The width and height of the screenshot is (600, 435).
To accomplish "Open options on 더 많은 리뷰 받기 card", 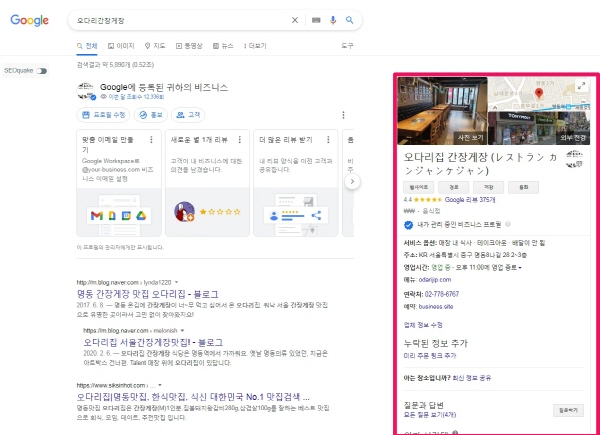I will click(x=328, y=140).
